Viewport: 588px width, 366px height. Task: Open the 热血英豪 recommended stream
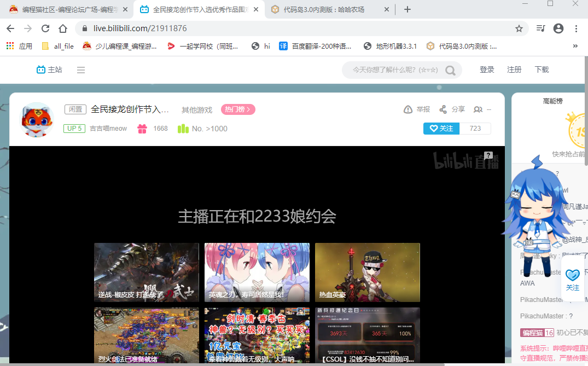pos(368,272)
